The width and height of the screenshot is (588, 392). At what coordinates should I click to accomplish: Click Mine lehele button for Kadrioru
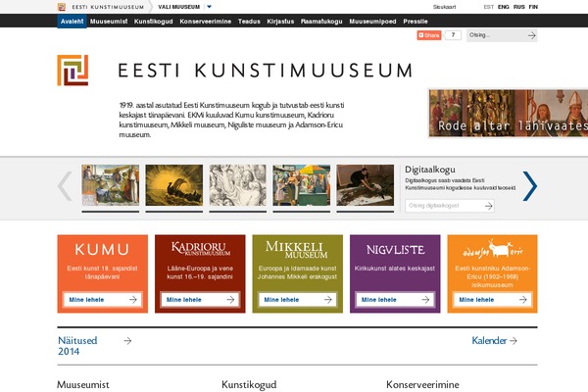click(x=200, y=299)
